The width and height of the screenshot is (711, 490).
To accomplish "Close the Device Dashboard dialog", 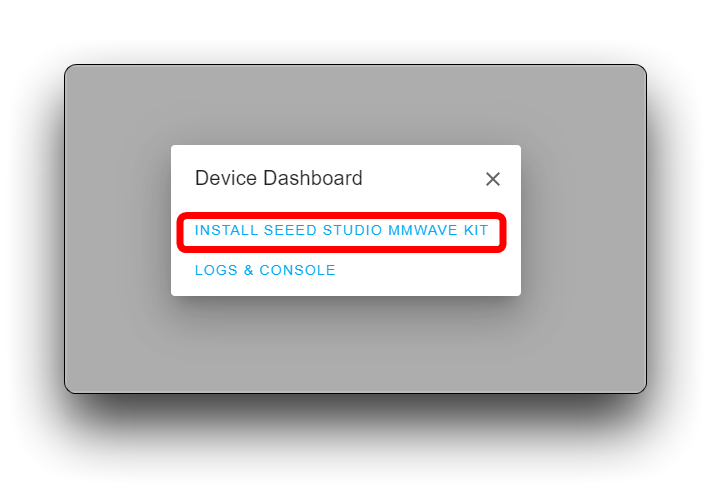I will tap(492, 179).
